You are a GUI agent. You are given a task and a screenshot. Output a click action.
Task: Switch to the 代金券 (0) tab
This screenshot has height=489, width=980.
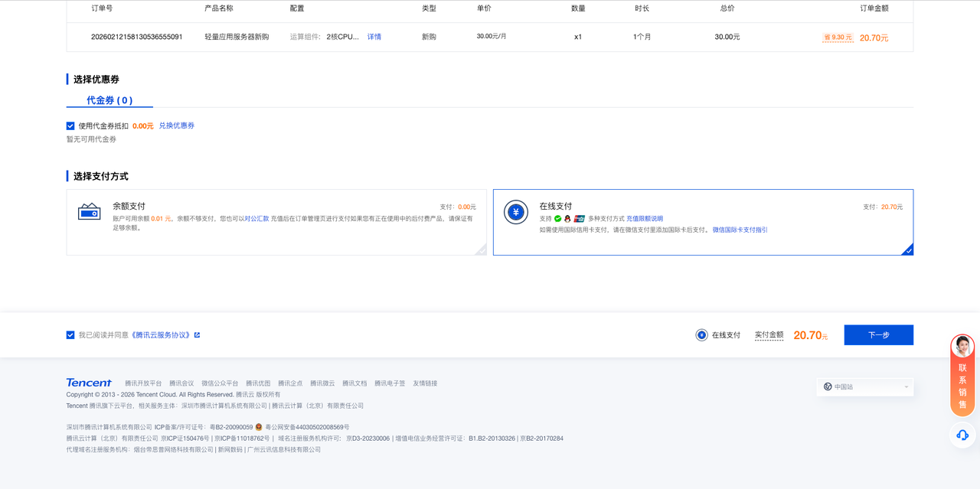[109, 100]
